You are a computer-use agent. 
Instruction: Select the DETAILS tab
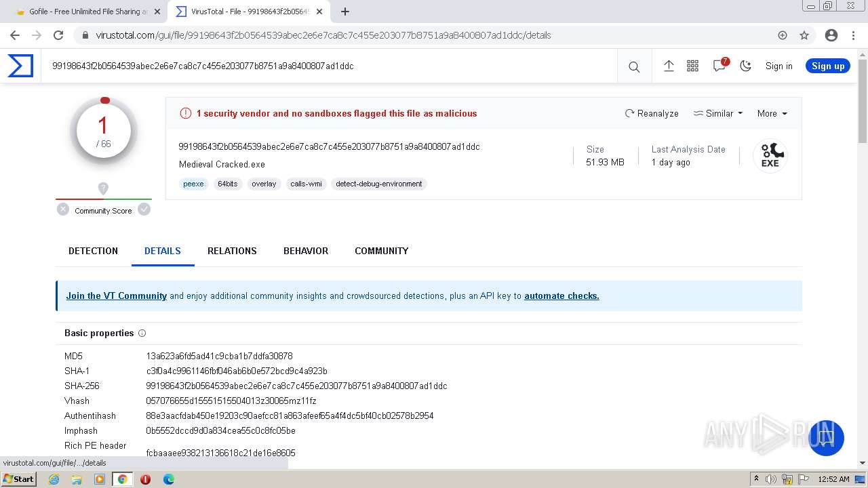[163, 251]
